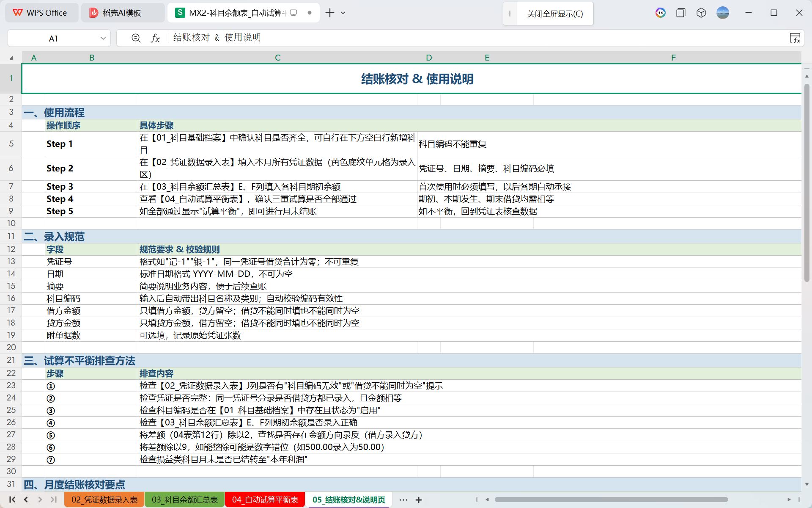The height and width of the screenshot is (508, 812).
Task: Switch to 04_自动试算平衡表 sheet
Action: [x=265, y=500]
